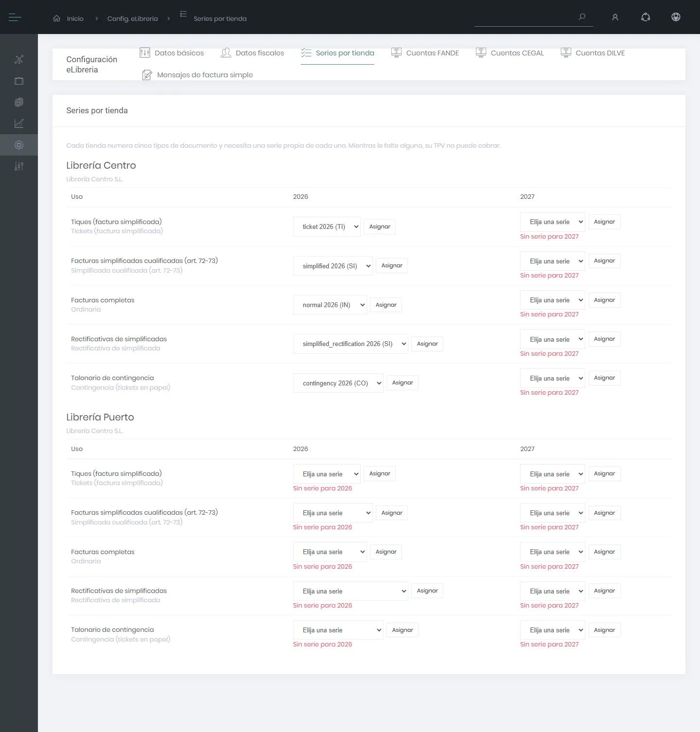
Task: Click the Librería Puerto store heading
Action: (100, 417)
